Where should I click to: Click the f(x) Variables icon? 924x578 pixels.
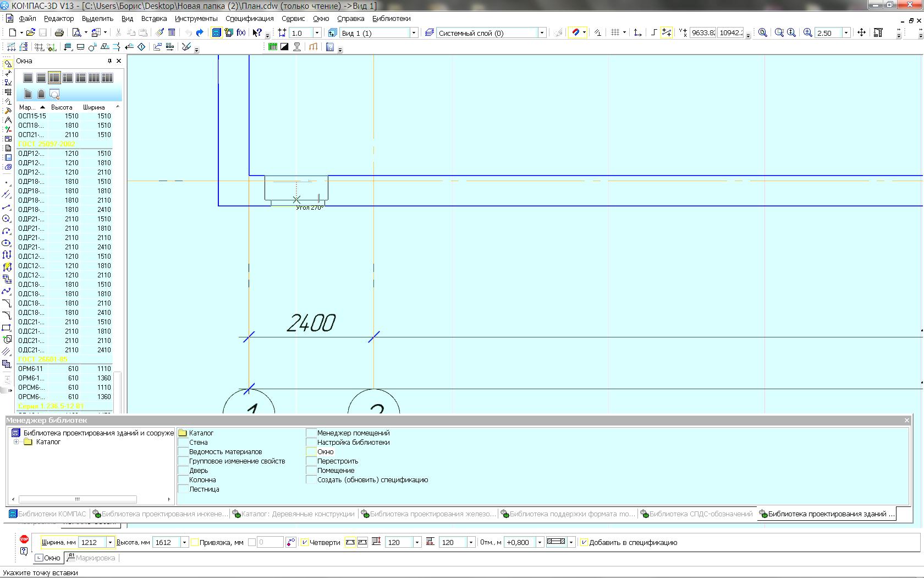pyautogui.click(x=241, y=33)
